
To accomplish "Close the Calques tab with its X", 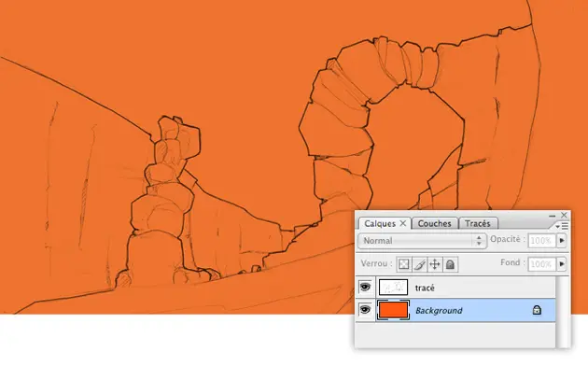I will 403,223.
